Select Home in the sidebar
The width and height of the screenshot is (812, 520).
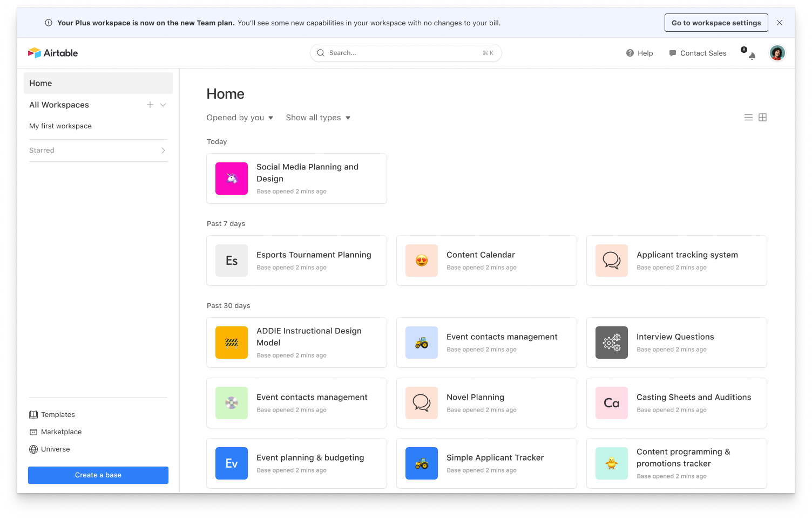click(x=98, y=83)
